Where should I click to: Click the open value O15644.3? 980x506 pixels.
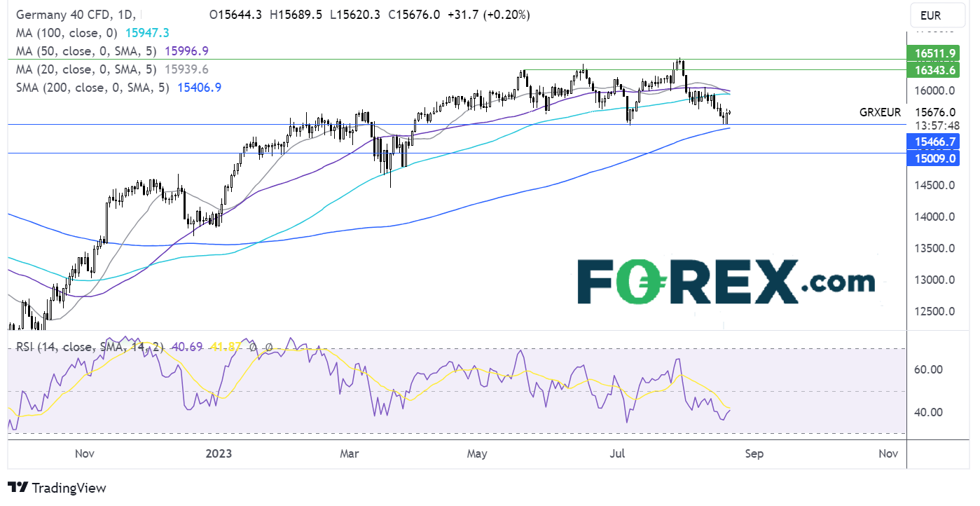pyautogui.click(x=237, y=15)
